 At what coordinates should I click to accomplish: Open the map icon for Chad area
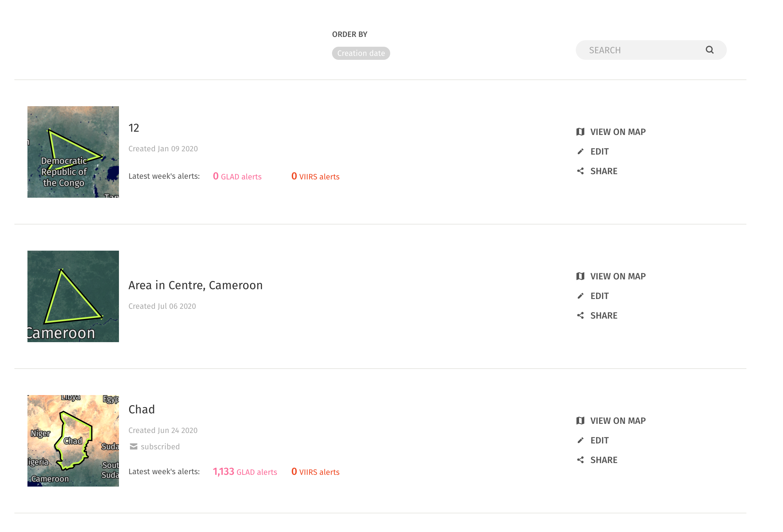click(581, 421)
